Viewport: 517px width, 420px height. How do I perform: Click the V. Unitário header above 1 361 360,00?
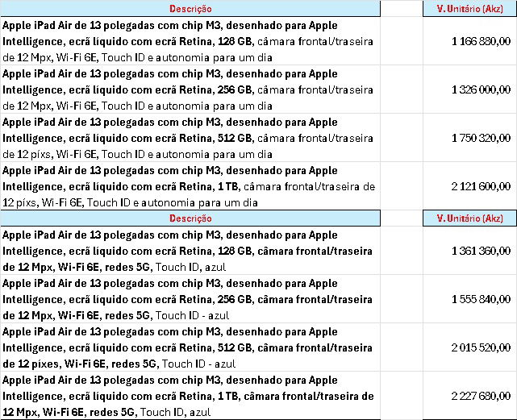[x=469, y=218]
